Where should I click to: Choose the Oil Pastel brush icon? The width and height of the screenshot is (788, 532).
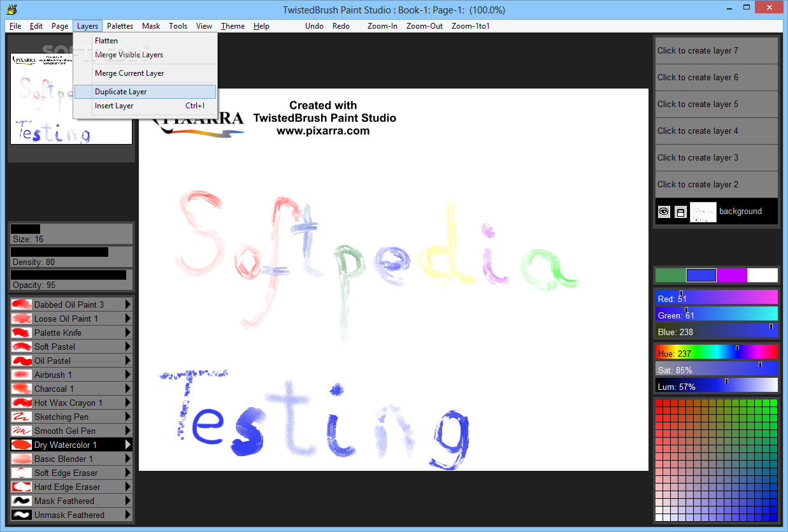pos(22,361)
